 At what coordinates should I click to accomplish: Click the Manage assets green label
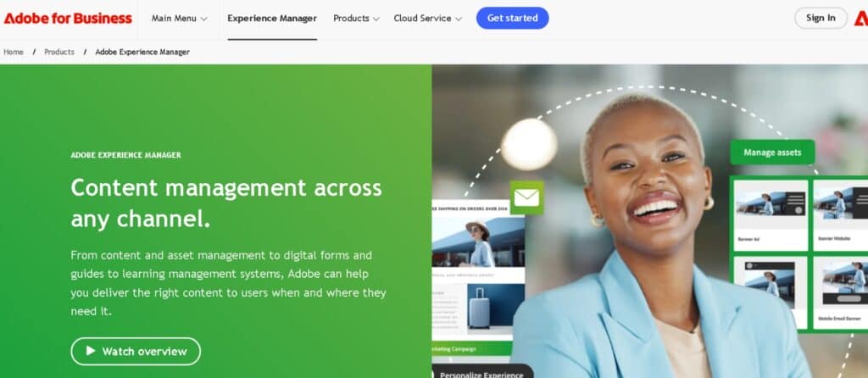click(x=772, y=153)
